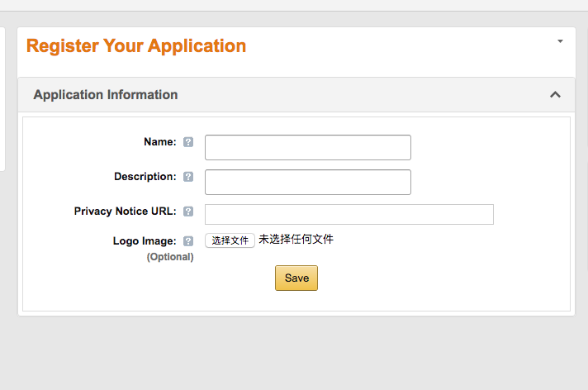Open dropdown arrow on Register Your Application panel
The image size is (588, 390).
[560, 41]
